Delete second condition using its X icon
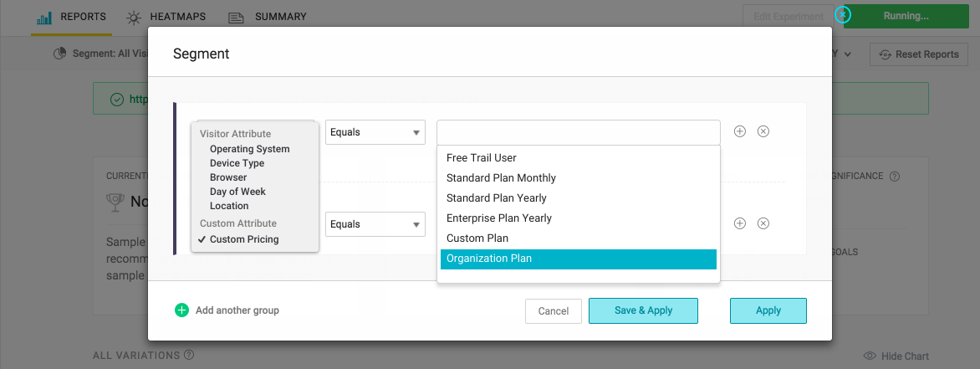 click(x=763, y=223)
